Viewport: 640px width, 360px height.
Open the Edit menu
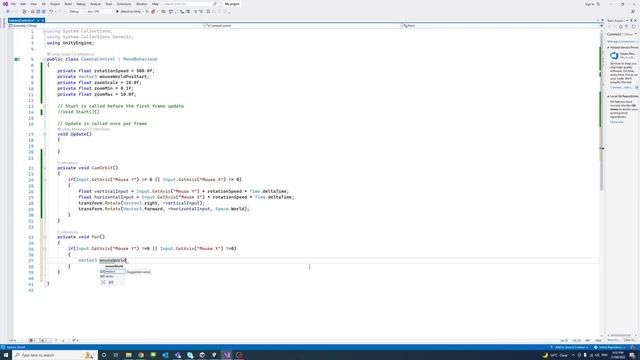click(23, 4)
